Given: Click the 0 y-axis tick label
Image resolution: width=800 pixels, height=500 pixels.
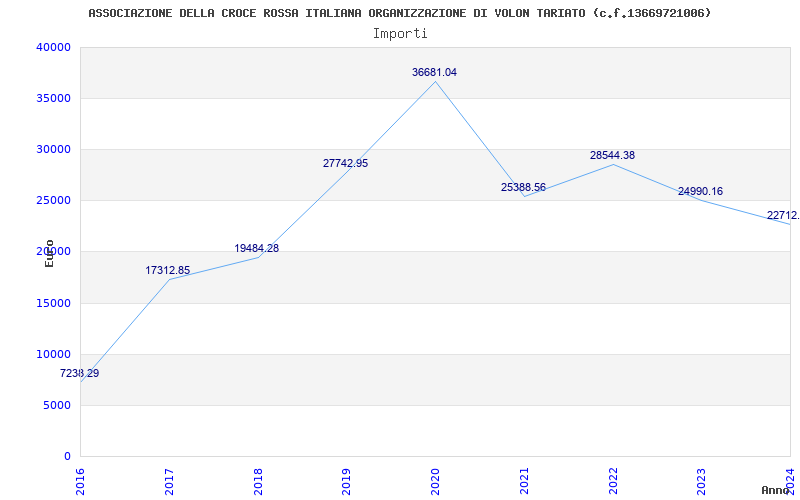Looking at the screenshot, I should 67,457.
